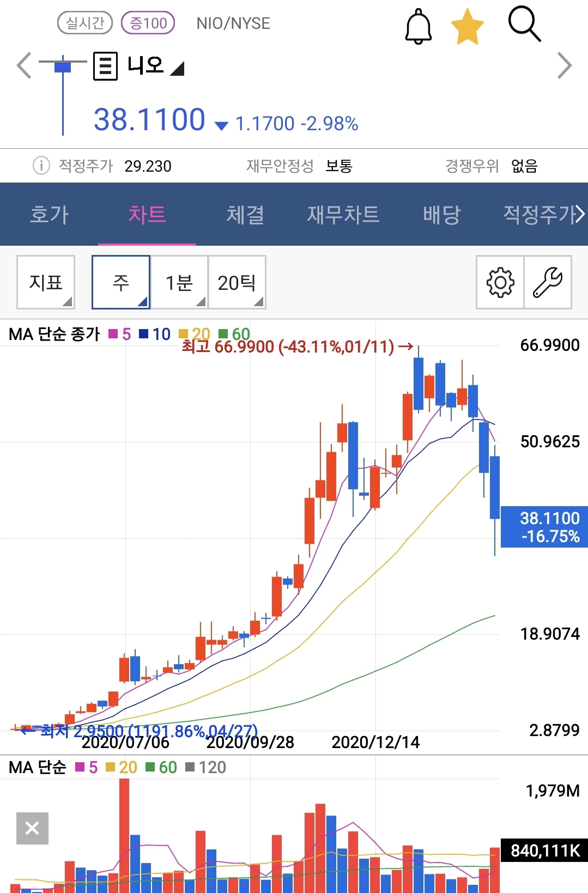Image resolution: width=588 pixels, height=893 pixels.
Task: Open chart settings gear icon
Action: [x=500, y=282]
